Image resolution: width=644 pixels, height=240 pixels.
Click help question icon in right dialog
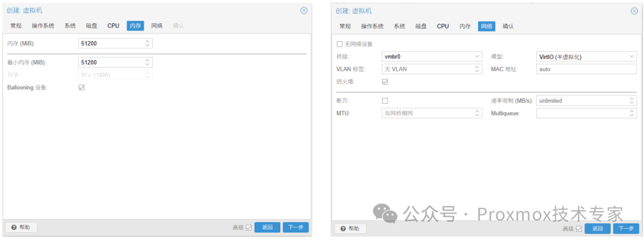pos(343,229)
